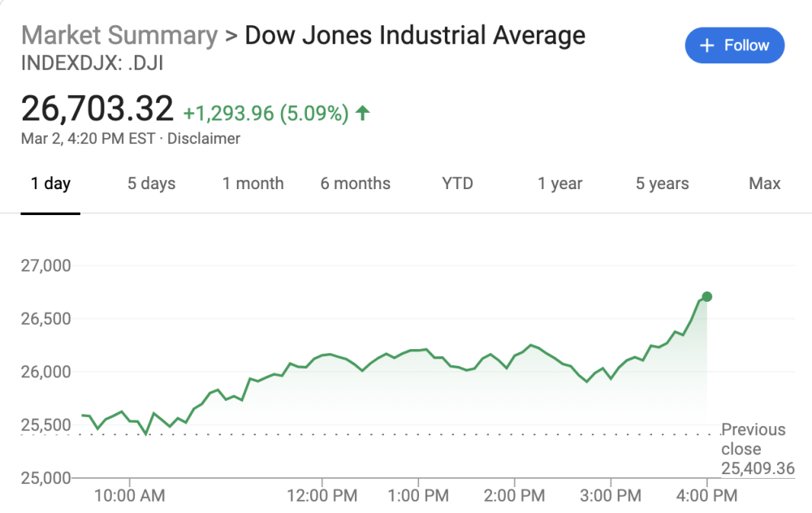Click the +1,293.96 (5.09%) change text
812x513 pixels.
(x=266, y=114)
